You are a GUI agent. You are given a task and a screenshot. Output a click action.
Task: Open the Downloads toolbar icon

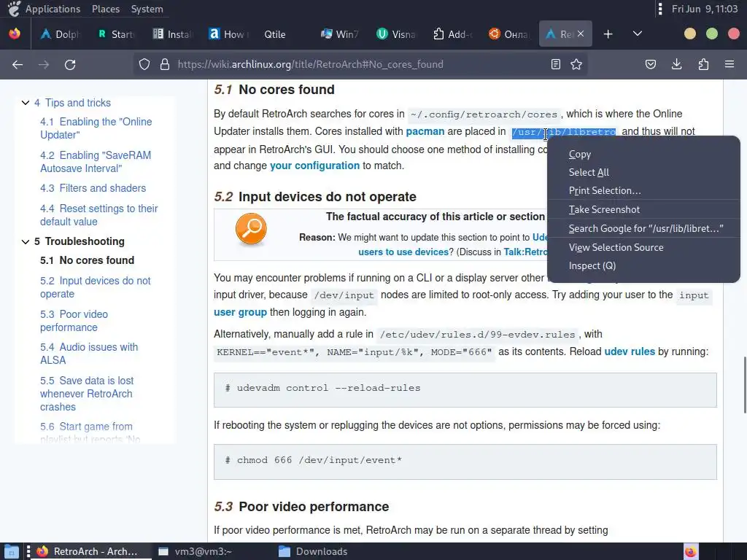click(676, 64)
